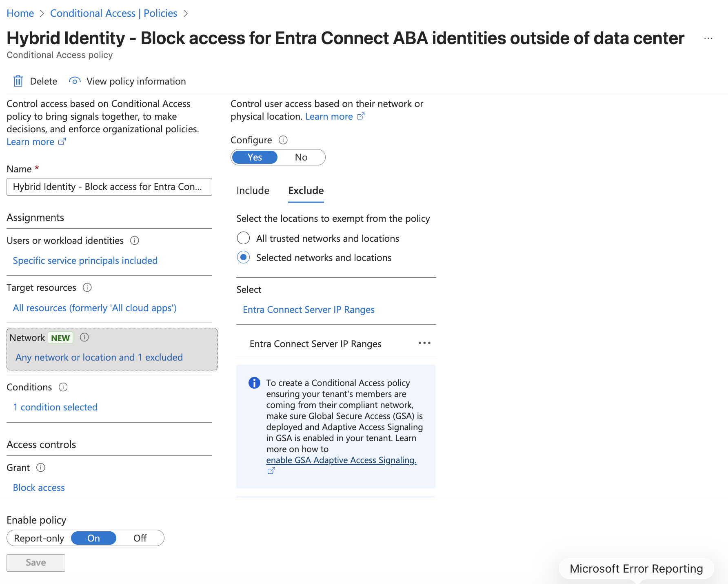Viewport: 728px width, 584px height.
Task: Click the View policy information eye icon
Action: coord(75,81)
